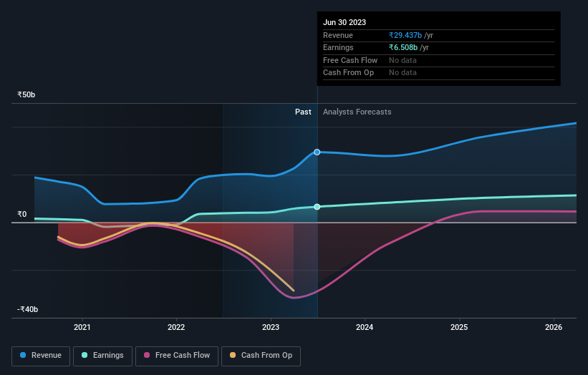
Task: Click the 2025 x-axis label
Action: [459, 328]
